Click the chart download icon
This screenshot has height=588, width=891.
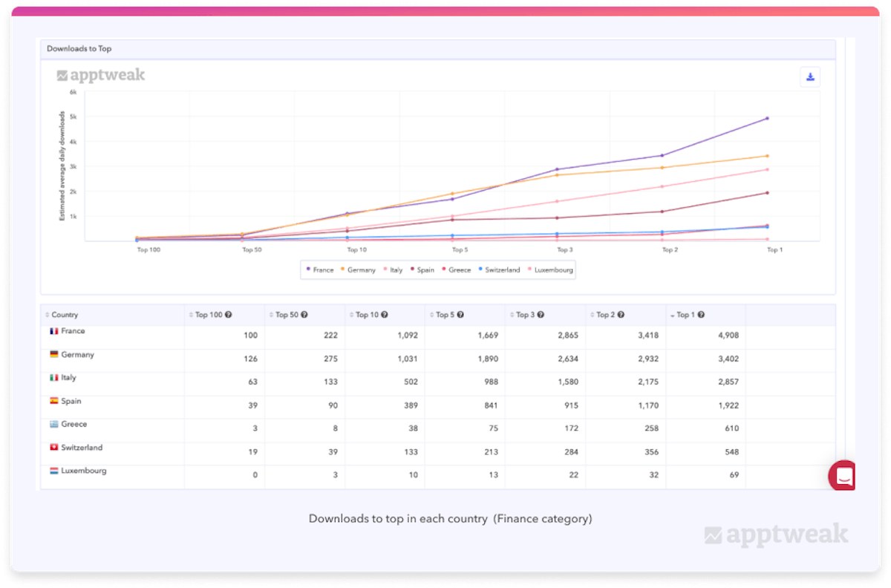pyautogui.click(x=810, y=77)
